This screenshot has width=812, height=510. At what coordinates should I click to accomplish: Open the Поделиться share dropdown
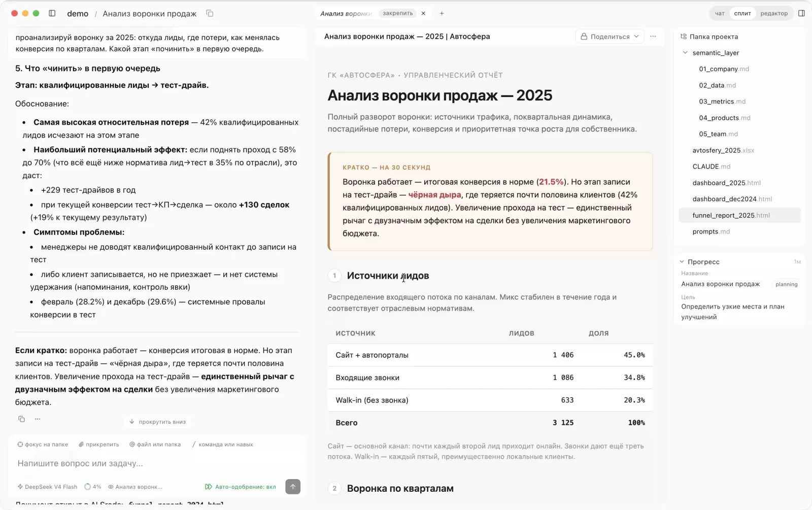pos(610,37)
